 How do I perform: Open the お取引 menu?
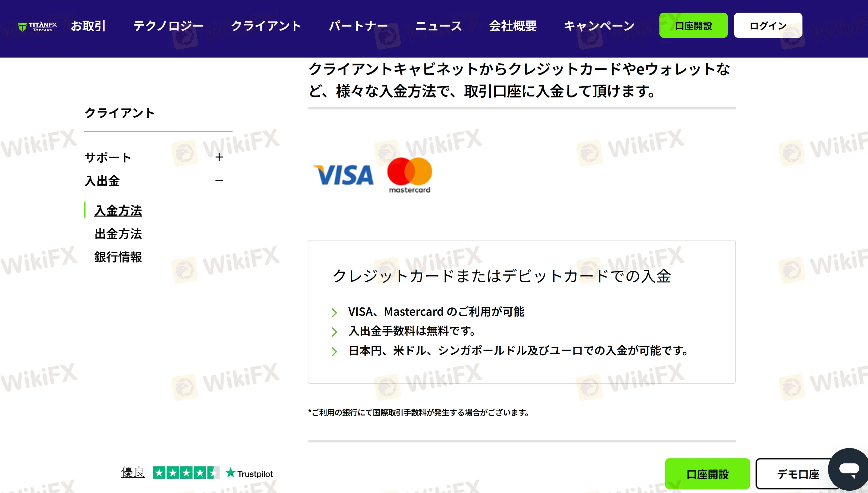88,26
